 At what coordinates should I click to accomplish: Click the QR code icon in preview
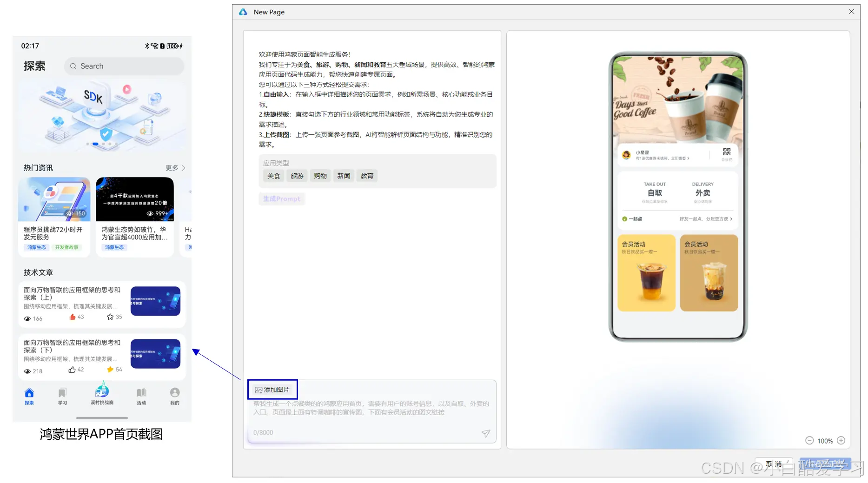727,152
